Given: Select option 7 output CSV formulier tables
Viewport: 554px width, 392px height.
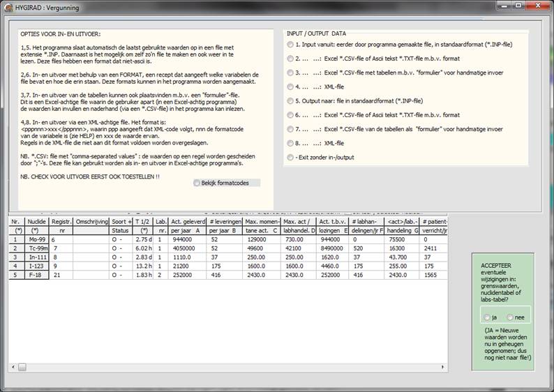Looking at the screenshot, I should click(x=290, y=129).
